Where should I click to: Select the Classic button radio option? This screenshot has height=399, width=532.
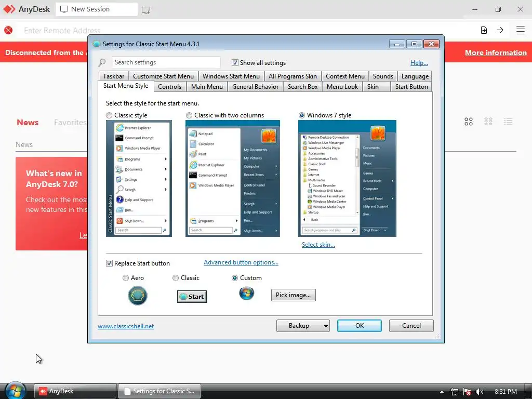pos(176,278)
